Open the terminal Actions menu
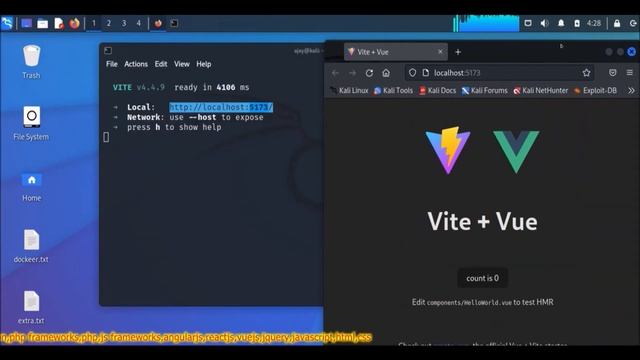Viewport: 640px width, 360px height. [x=136, y=64]
